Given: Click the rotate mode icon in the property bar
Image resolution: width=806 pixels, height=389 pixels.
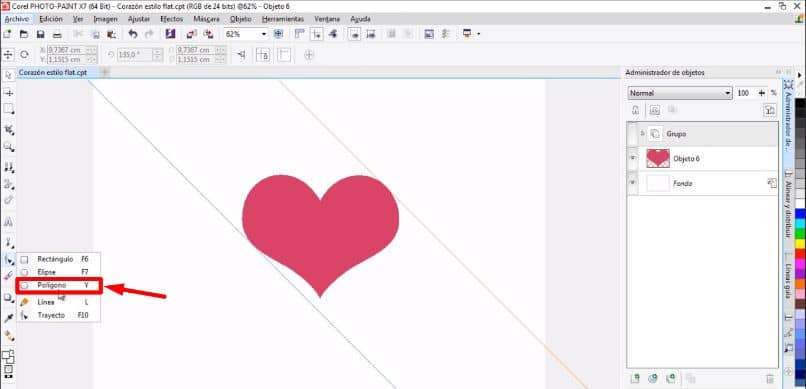Looking at the screenshot, I should [24, 54].
